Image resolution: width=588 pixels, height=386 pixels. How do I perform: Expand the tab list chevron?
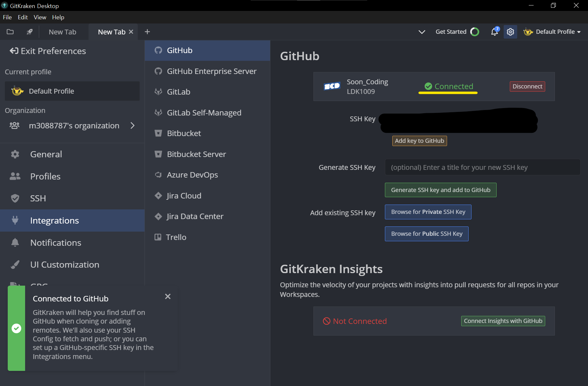[422, 32]
